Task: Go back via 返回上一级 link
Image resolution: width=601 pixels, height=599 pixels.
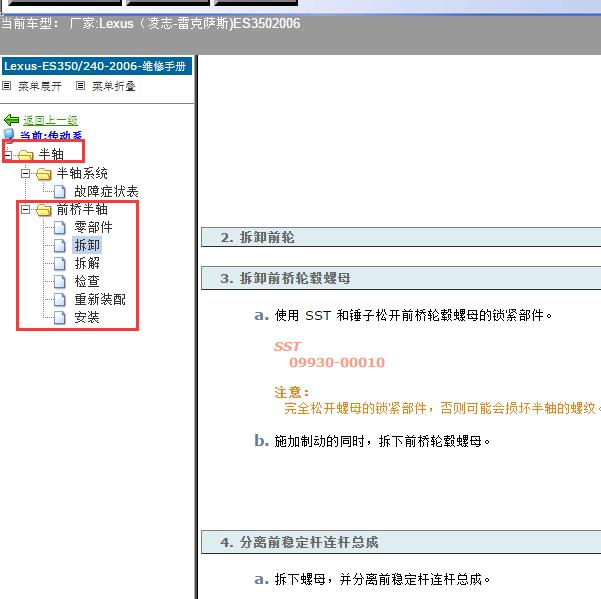Action: pos(50,120)
